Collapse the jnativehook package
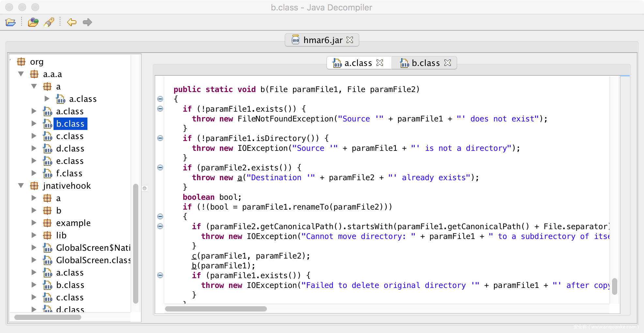 [x=21, y=186]
